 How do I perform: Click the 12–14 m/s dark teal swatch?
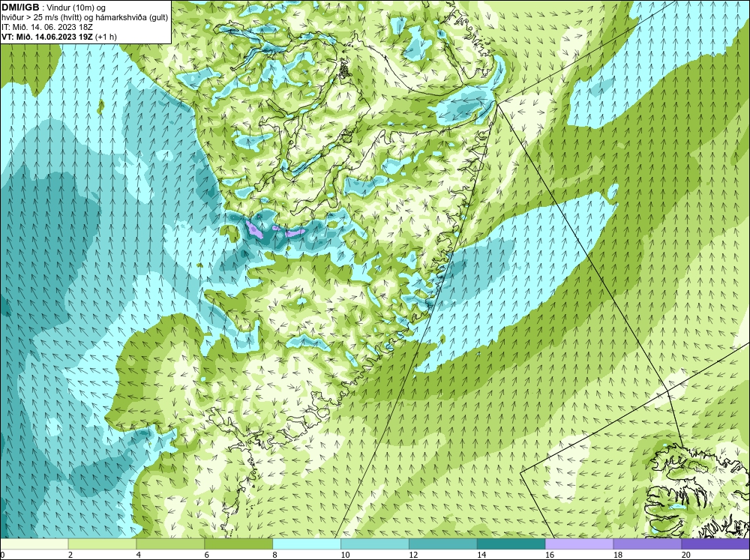[x=443, y=544]
